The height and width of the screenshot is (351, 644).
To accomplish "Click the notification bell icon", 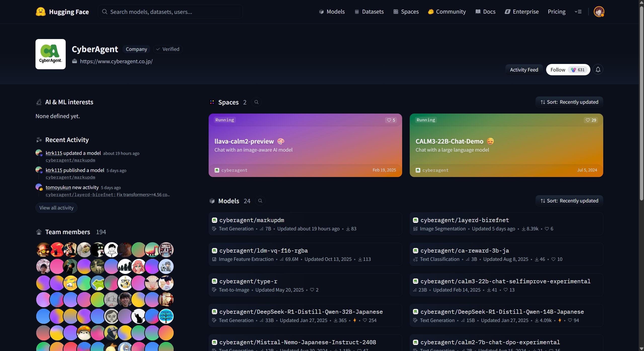I will (x=598, y=69).
